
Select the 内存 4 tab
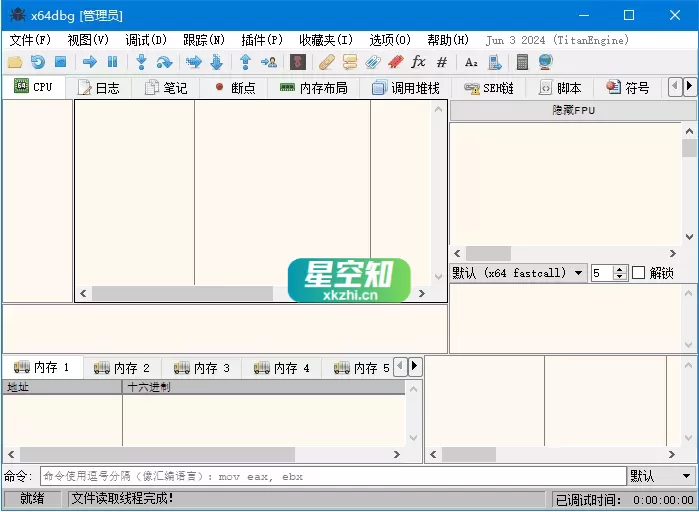point(282,368)
